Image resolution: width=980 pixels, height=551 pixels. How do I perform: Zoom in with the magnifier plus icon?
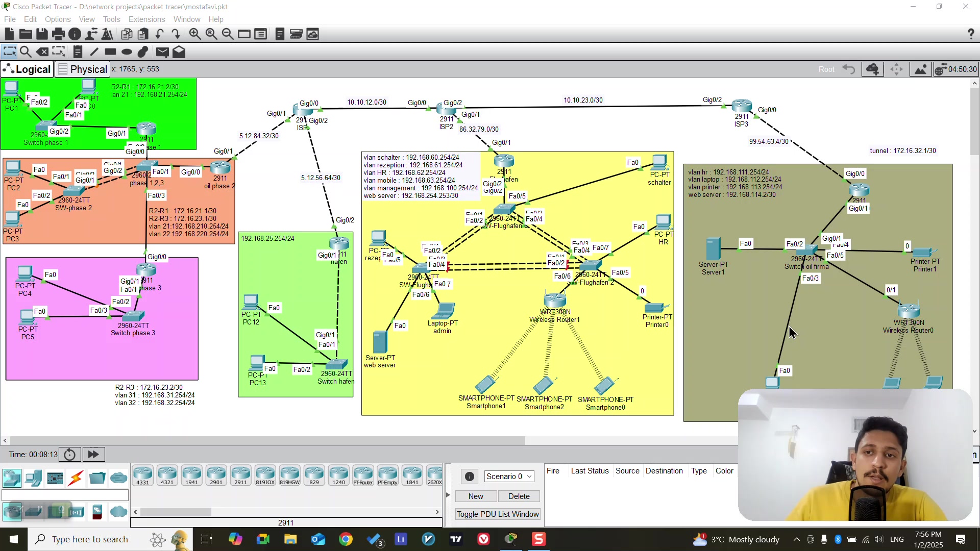[x=194, y=34]
